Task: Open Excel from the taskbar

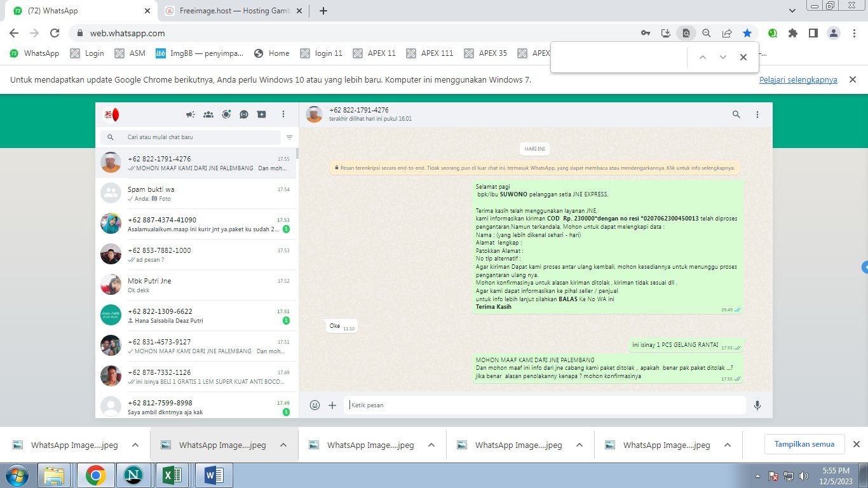Action: coord(173,475)
